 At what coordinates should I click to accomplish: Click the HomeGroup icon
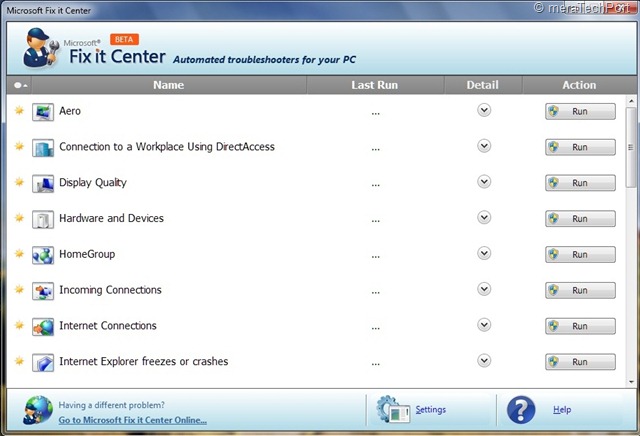pos(43,255)
